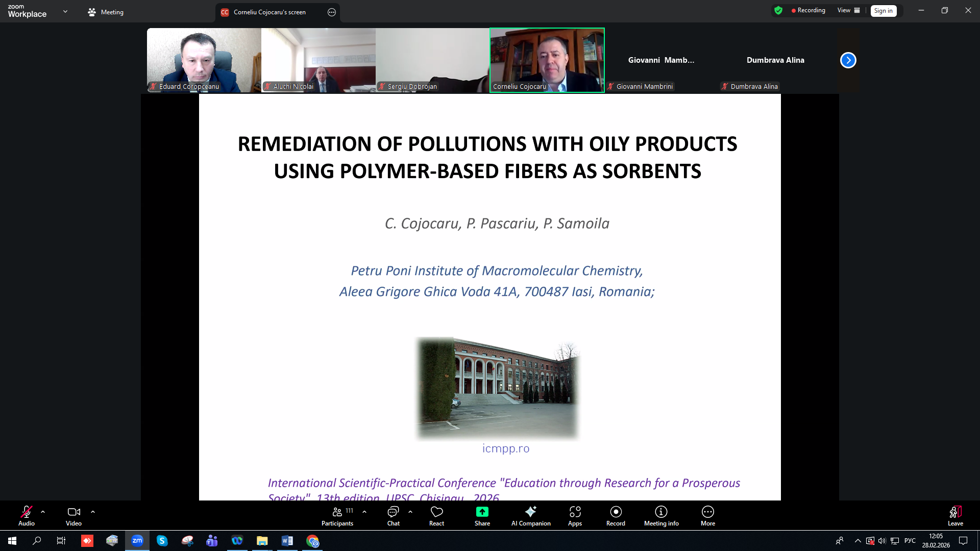
Task: Click the Leave meeting button
Action: (955, 515)
